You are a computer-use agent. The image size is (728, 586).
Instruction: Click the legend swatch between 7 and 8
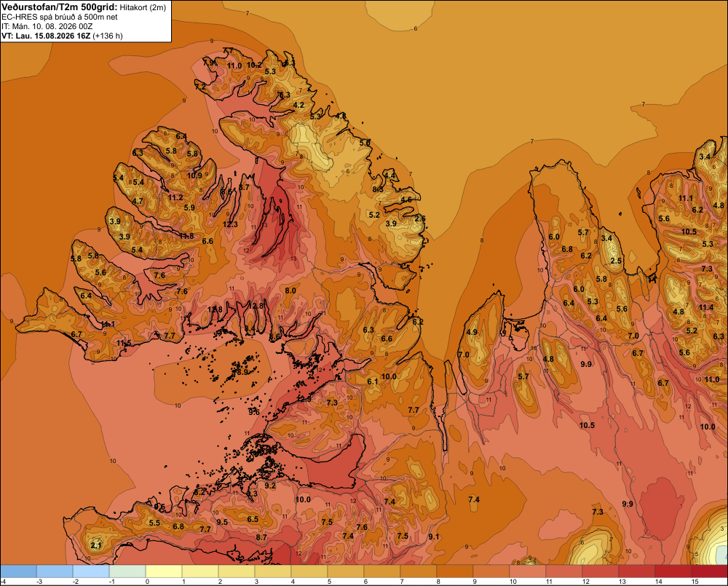[x=419, y=571]
